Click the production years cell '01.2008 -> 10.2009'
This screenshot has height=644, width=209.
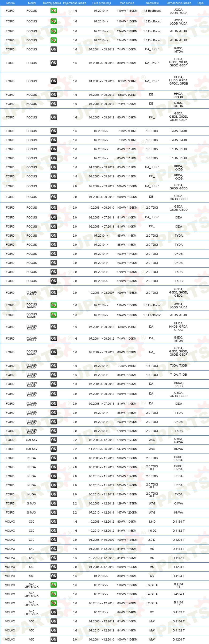(x=102, y=540)
